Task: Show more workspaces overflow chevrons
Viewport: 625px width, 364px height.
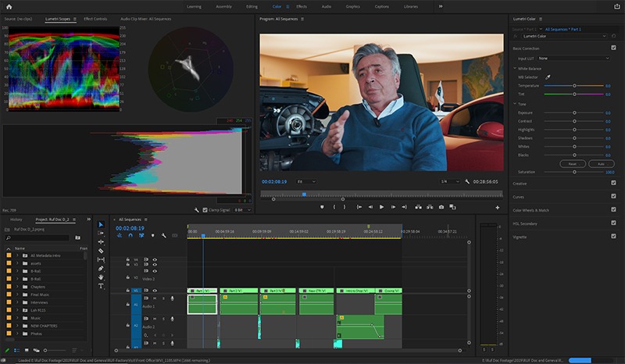Action: pyautogui.click(x=441, y=6)
